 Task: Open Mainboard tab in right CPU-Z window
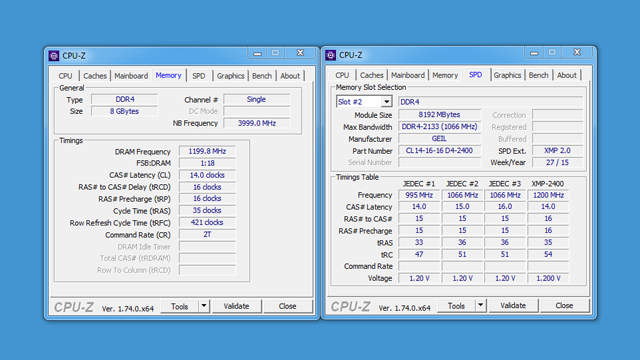(x=408, y=75)
